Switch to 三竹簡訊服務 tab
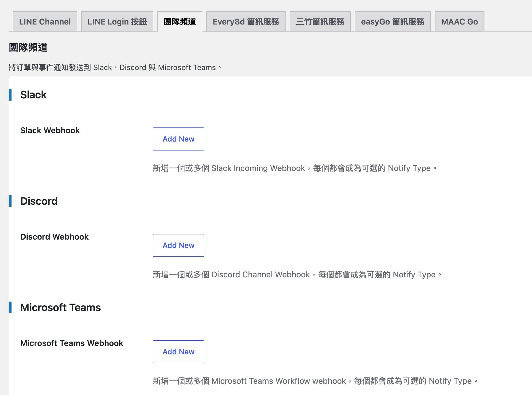The height and width of the screenshot is (395, 532). 320,22
